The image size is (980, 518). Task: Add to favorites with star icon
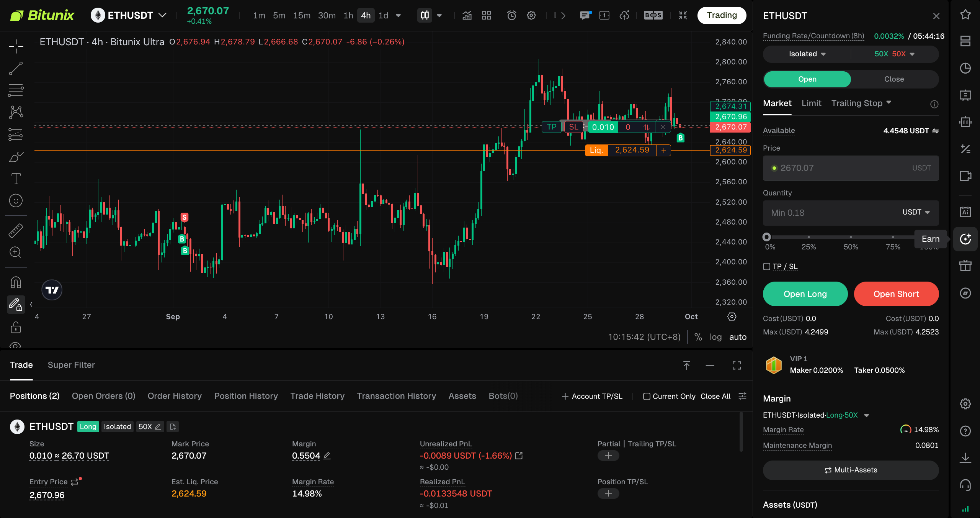[965, 15]
